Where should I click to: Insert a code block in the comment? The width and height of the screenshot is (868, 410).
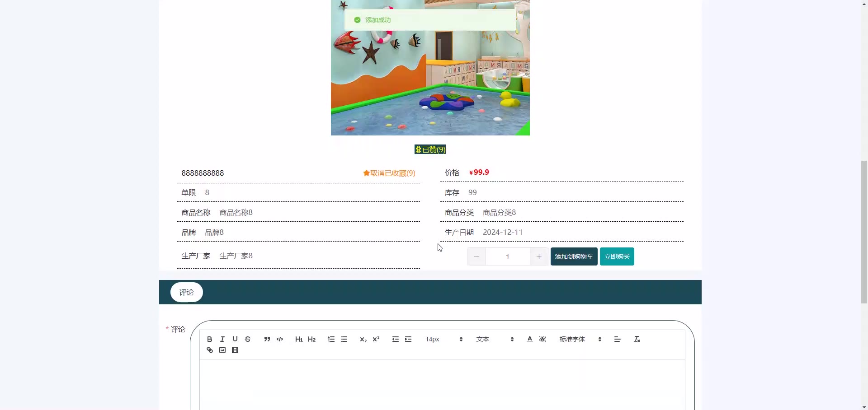click(280, 339)
